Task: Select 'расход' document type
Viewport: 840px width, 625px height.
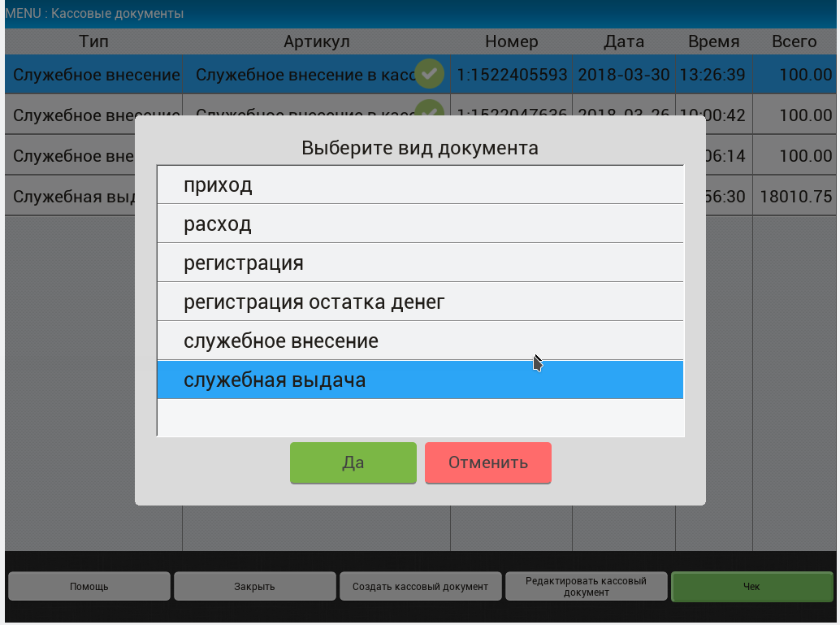Action: click(420, 224)
